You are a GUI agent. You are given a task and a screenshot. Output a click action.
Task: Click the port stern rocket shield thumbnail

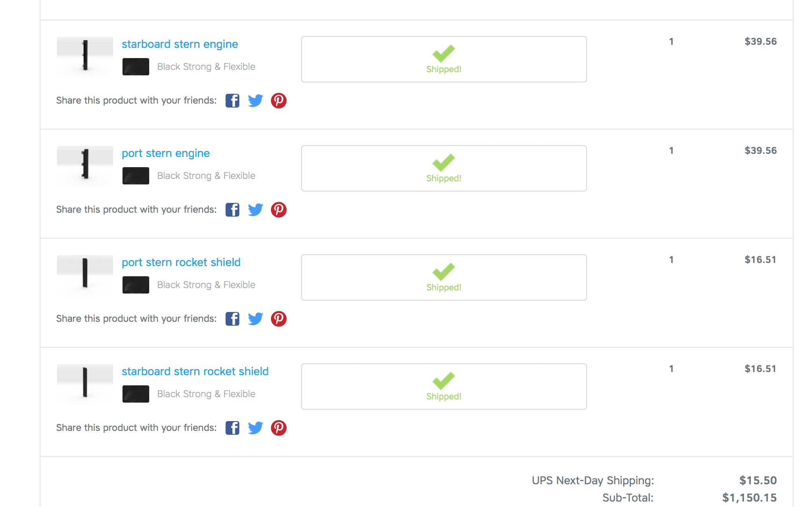(x=85, y=275)
